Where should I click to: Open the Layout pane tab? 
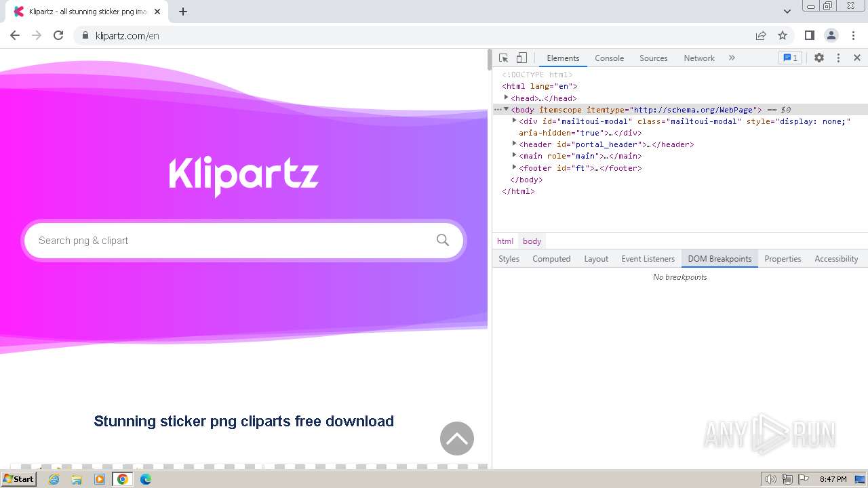(596, 259)
